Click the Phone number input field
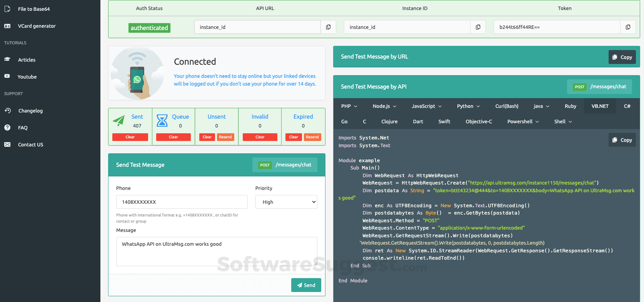The height and width of the screenshot is (302, 644). [x=182, y=202]
